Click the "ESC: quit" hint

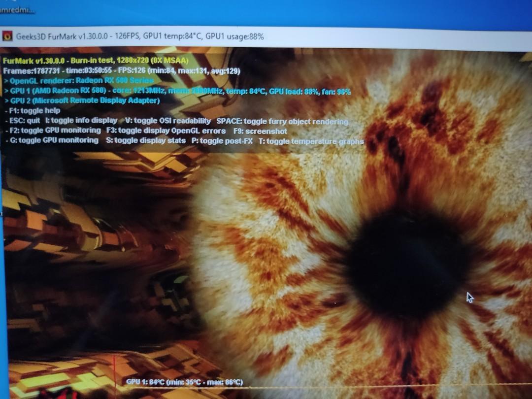pos(23,121)
